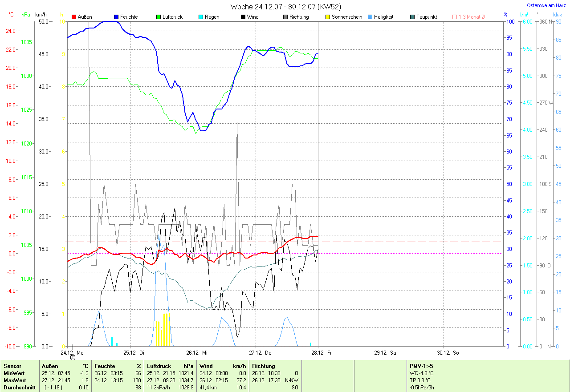Click the PMV-1:-5 heading in the table
Screen dimensions: 570x392
(x=421, y=366)
